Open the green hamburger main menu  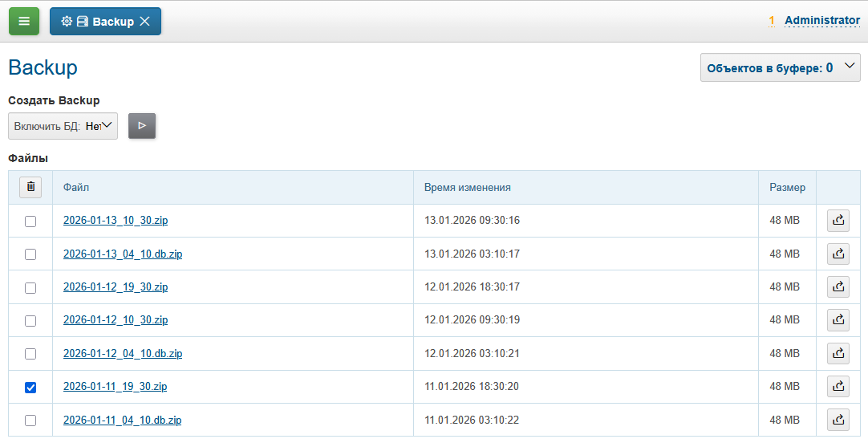pos(24,22)
